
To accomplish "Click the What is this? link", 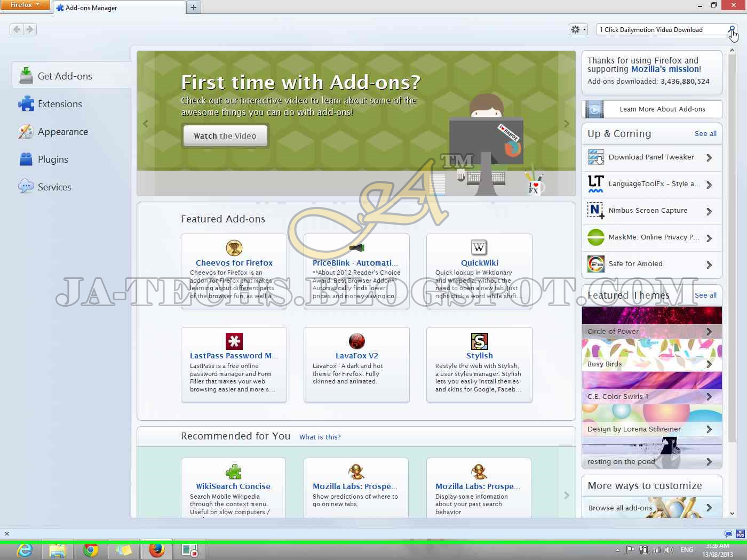I will tap(320, 437).
